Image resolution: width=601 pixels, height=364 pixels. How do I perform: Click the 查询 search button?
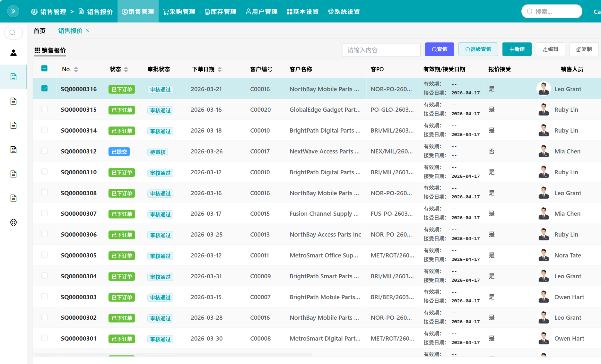coord(440,49)
